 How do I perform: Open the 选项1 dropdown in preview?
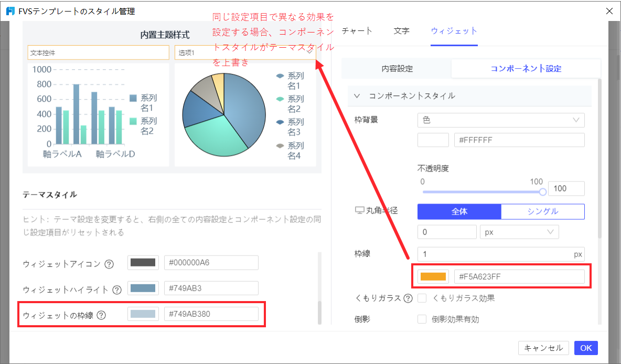(x=245, y=52)
